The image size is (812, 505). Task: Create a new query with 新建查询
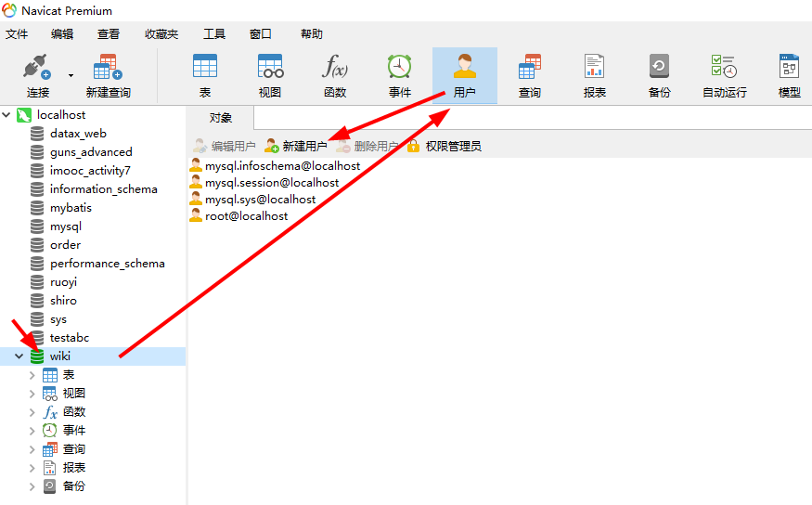pos(109,76)
